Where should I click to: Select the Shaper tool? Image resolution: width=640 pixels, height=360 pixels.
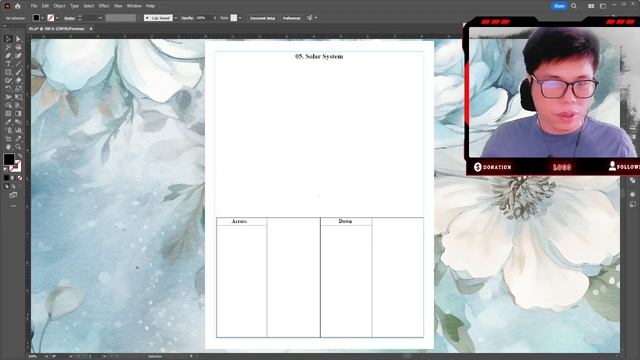click(8, 80)
